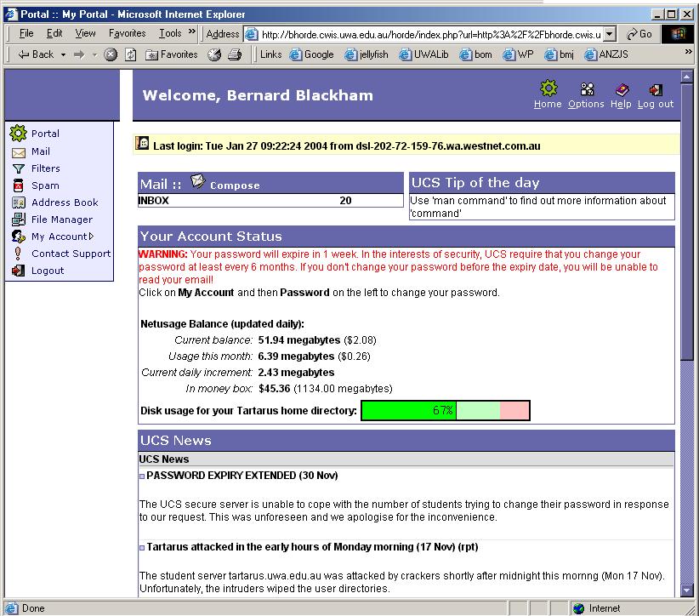
Task: Click the Log out icon in header
Action: point(656,89)
